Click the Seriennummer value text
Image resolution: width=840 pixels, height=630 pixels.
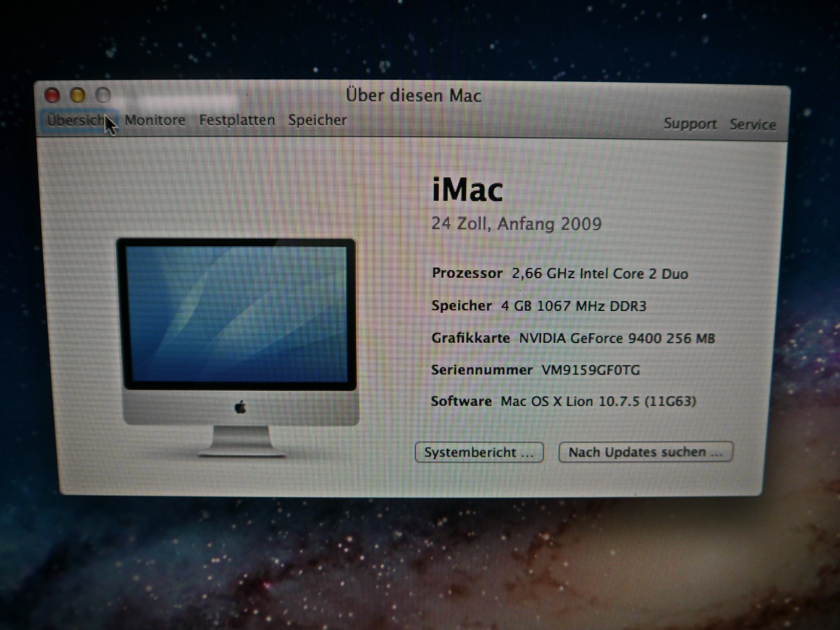click(590, 370)
